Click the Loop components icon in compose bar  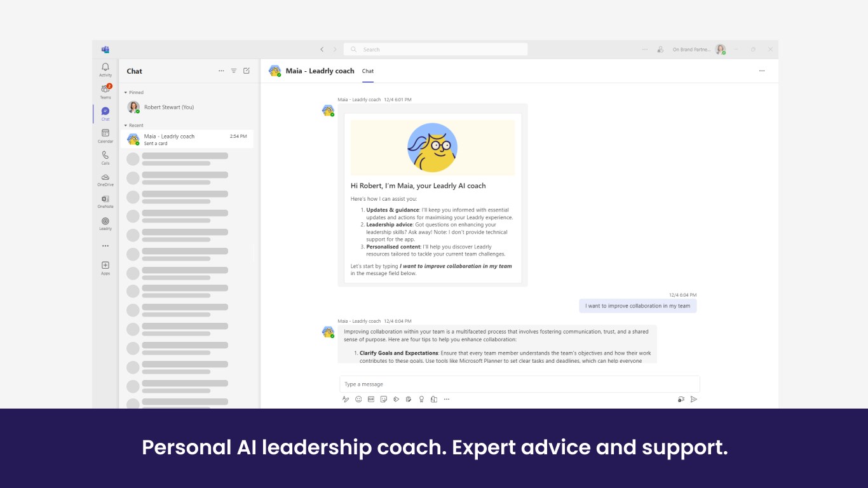(396, 399)
